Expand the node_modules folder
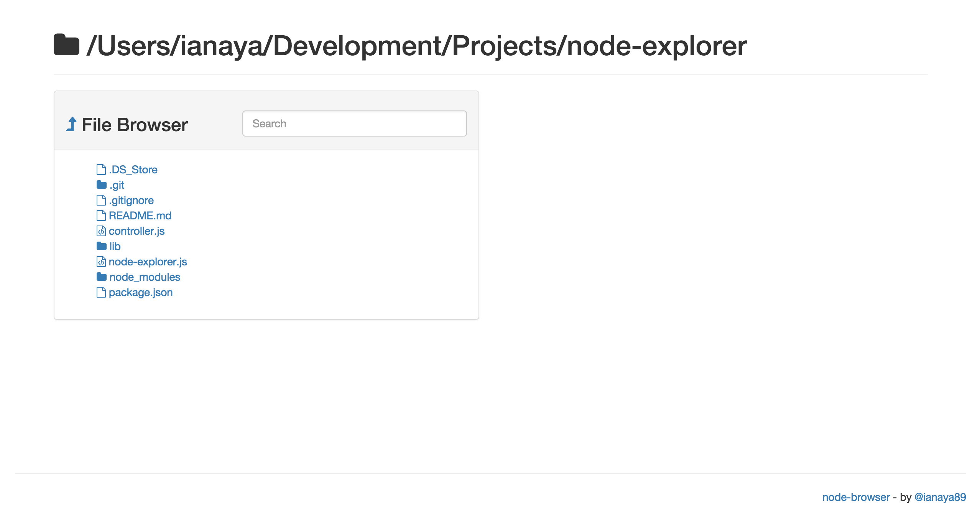980x517 pixels. pos(145,277)
